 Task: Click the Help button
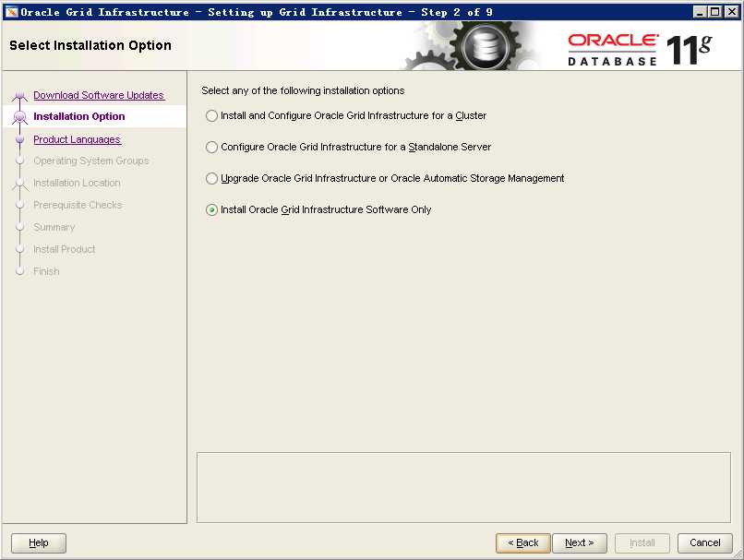[39, 542]
